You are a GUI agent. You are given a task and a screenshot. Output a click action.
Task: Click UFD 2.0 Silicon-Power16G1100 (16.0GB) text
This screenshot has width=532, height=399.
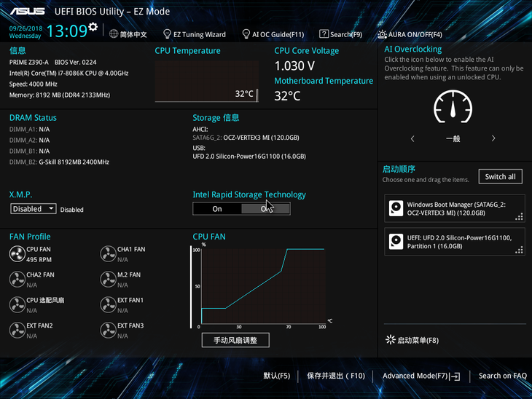[x=249, y=157]
